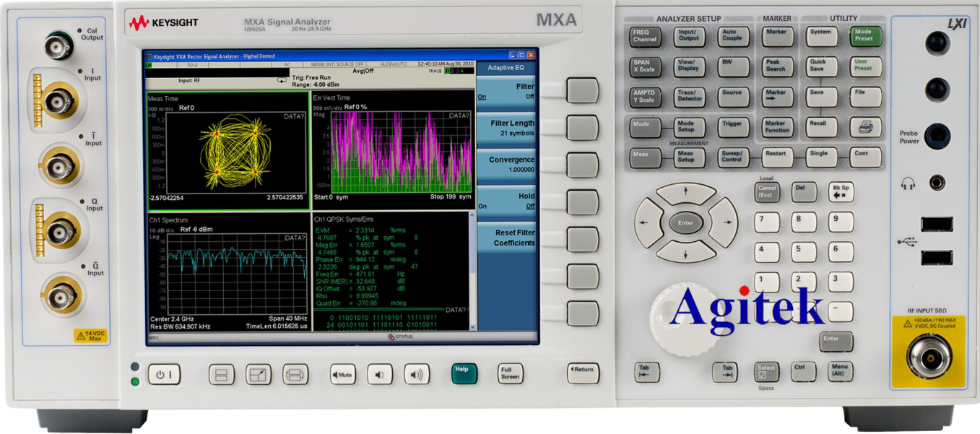The image size is (980, 434).
Task: Click the headphone jack socket
Action: (x=937, y=183)
